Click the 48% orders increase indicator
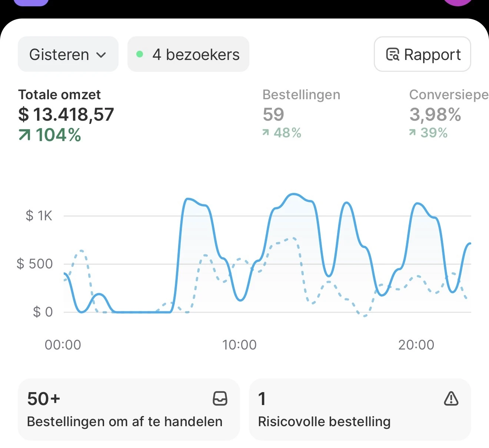 point(282,133)
